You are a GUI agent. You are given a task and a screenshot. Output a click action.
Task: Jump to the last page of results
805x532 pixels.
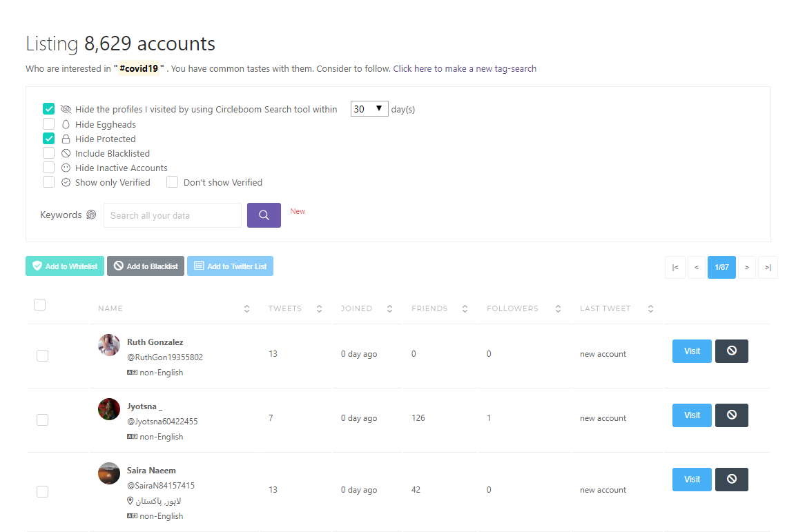pyautogui.click(x=768, y=267)
